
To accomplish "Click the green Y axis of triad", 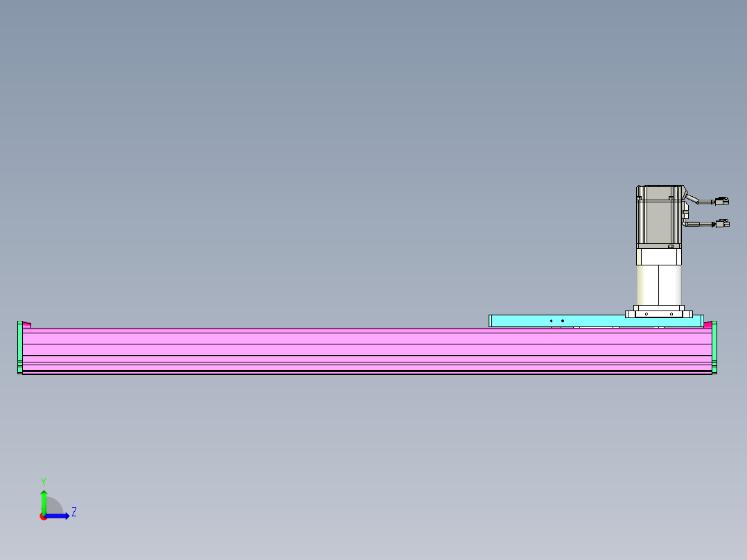I will click(x=44, y=502).
